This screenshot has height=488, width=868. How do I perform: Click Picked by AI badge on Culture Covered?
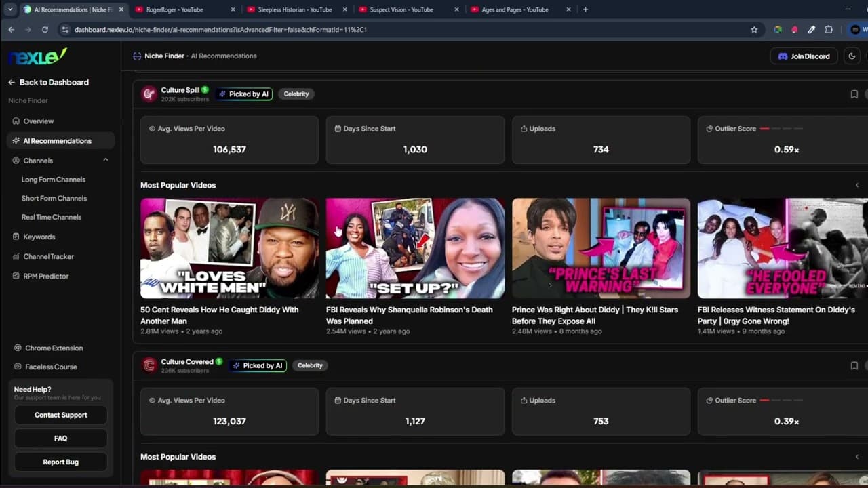coord(258,365)
